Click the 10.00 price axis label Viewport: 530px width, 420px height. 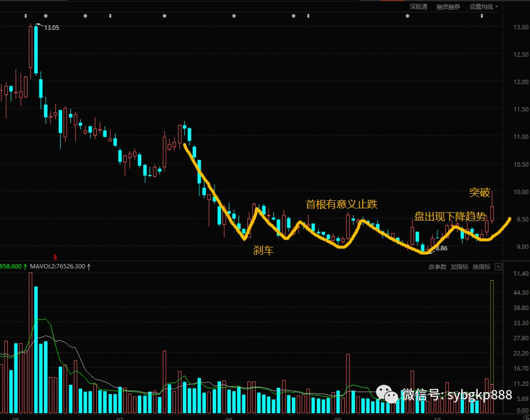pos(521,192)
